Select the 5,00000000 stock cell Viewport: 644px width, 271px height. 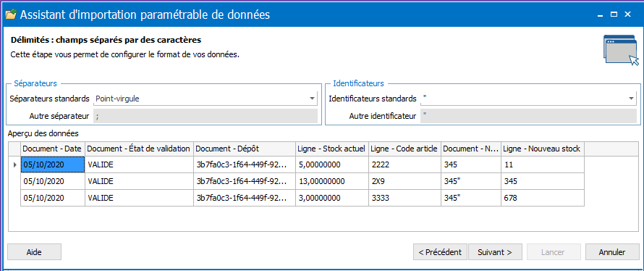(x=332, y=164)
